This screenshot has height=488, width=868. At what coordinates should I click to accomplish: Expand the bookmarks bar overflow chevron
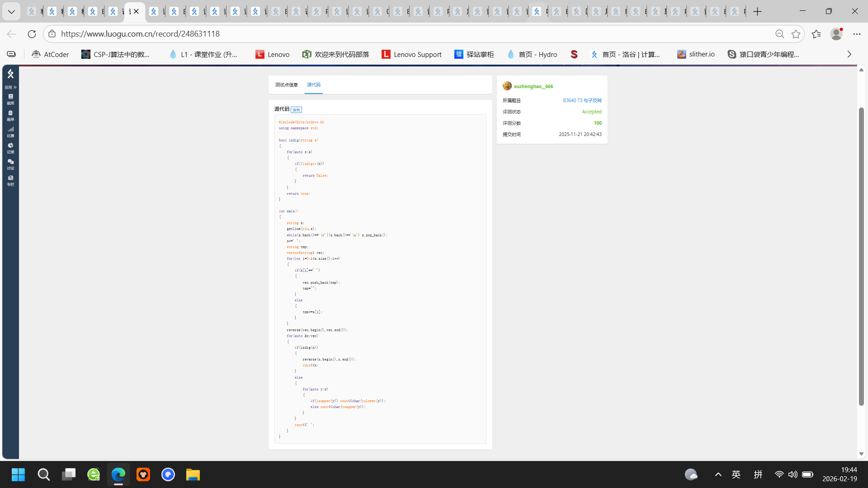point(849,54)
